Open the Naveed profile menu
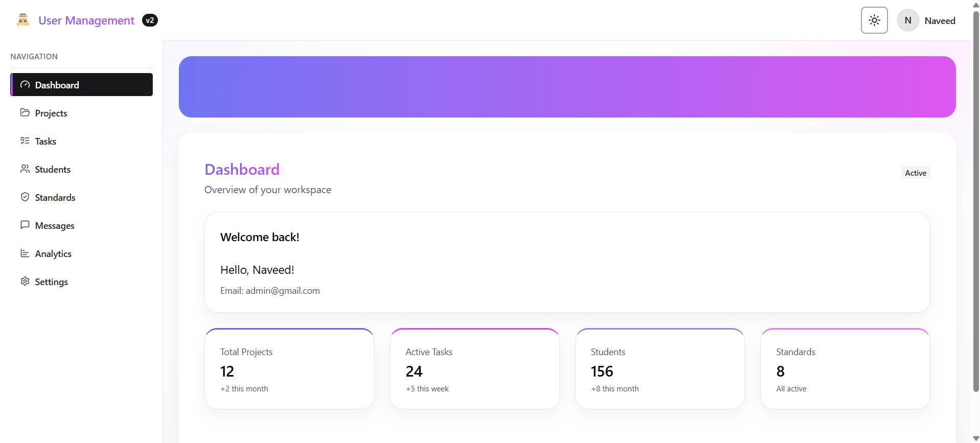This screenshot has width=980, height=443. pyautogui.click(x=940, y=20)
